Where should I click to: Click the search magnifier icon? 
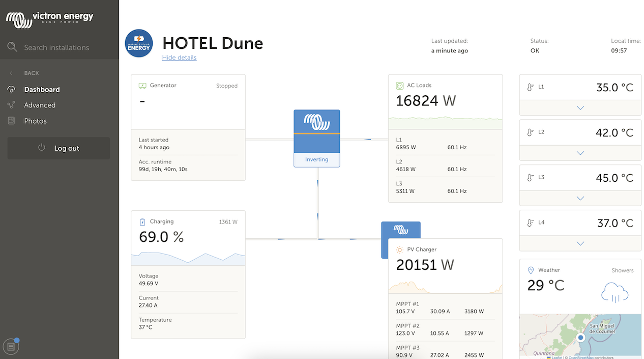(12, 47)
